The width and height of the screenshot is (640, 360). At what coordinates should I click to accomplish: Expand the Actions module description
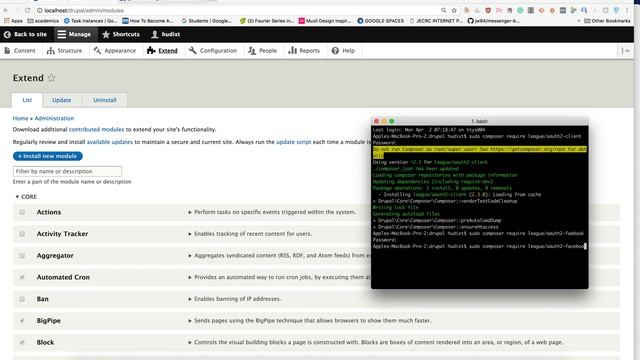[272, 212]
